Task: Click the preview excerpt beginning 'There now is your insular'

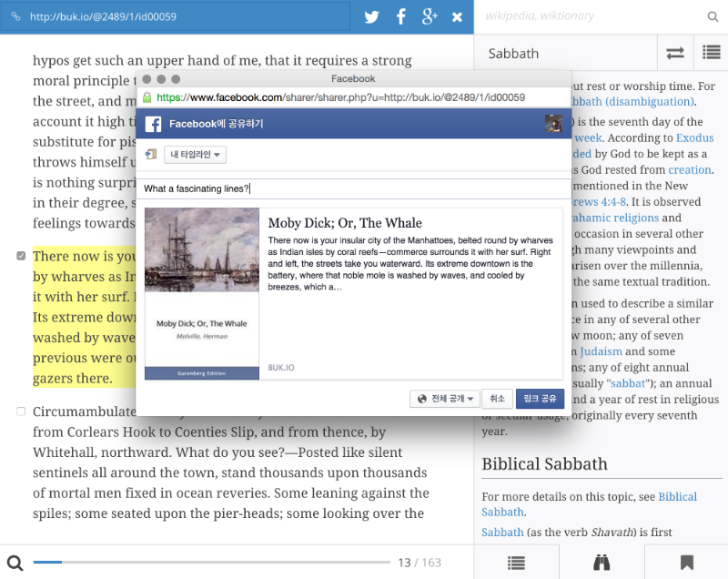Action: click(410, 263)
